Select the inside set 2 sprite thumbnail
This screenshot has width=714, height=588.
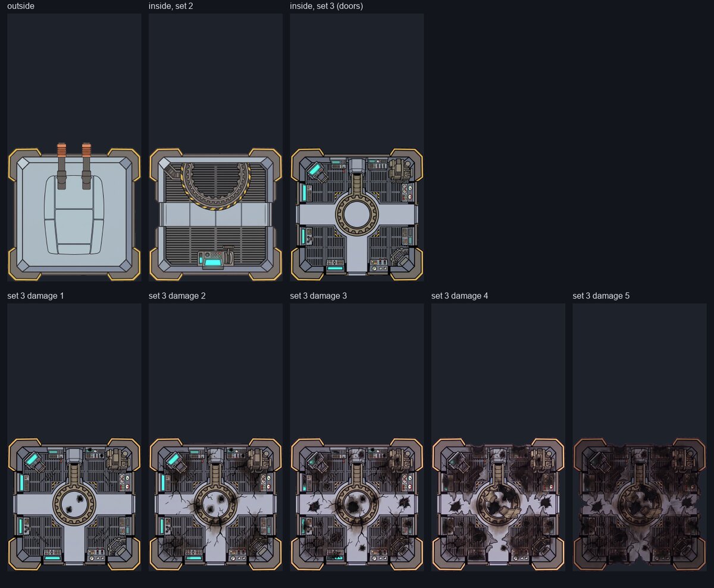pos(215,147)
